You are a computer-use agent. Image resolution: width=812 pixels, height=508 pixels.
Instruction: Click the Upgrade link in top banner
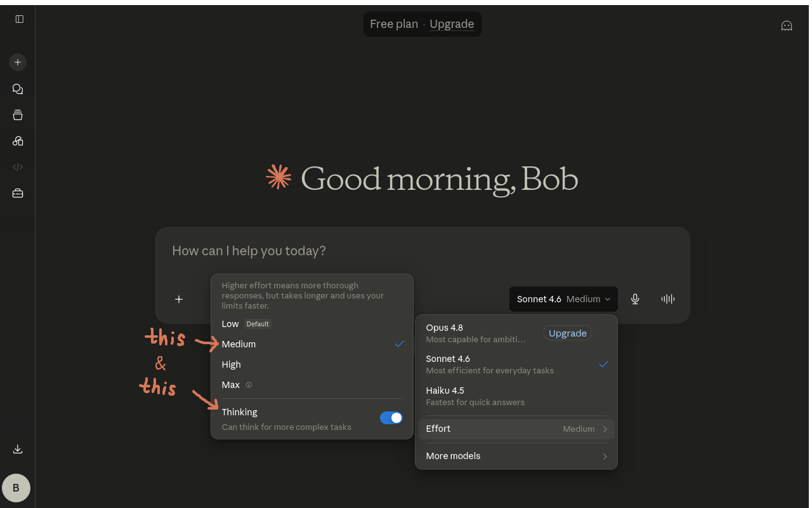[x=452, y=24]
